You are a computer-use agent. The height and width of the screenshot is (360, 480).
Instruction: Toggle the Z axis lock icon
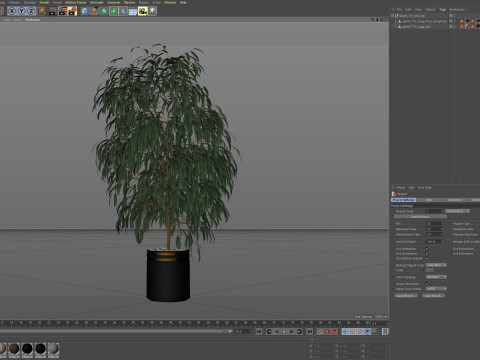(31, 11)
